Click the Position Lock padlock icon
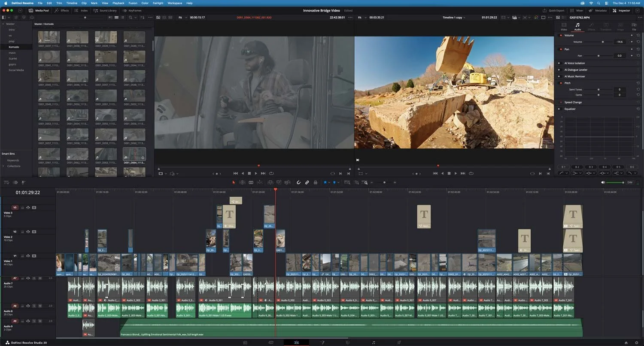644x346 pixels. tap(316, 182)
